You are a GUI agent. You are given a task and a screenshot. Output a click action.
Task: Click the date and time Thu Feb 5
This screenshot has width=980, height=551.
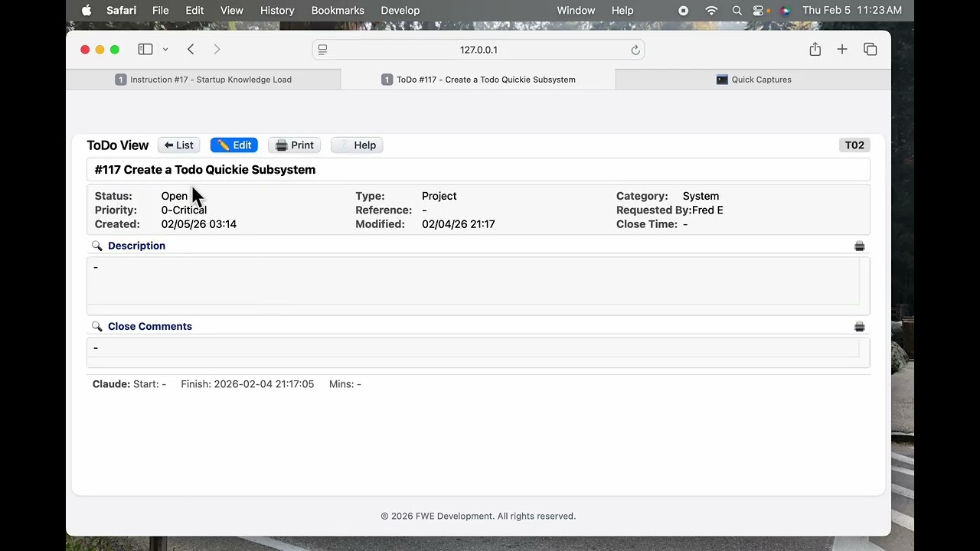click(852, 10)
